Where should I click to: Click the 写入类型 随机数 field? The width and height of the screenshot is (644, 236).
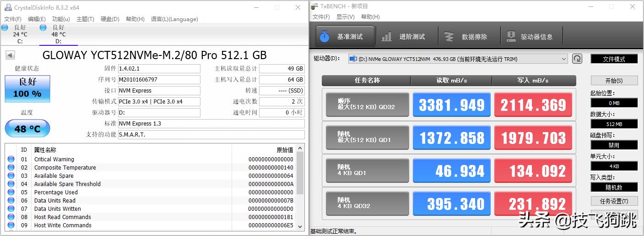click(614, 187)
